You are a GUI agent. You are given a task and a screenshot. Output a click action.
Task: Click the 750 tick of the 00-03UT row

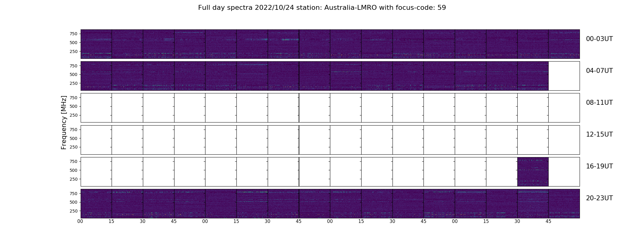click(x=73, y=34)
